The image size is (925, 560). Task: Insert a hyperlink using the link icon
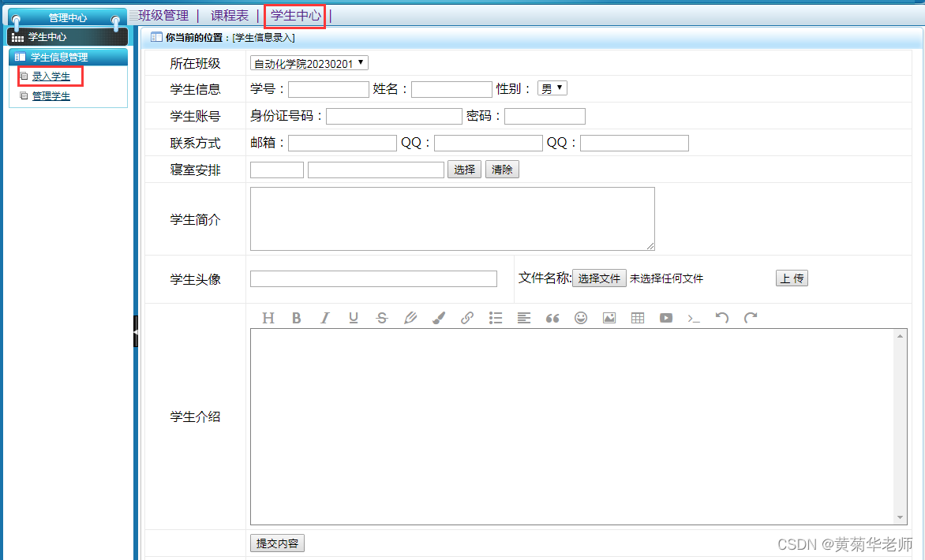[x=467, y=318]
